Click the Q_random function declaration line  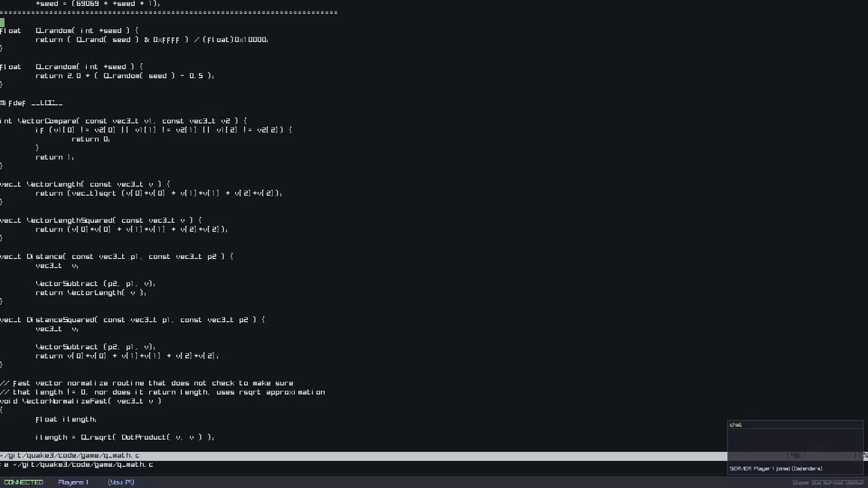69,30
